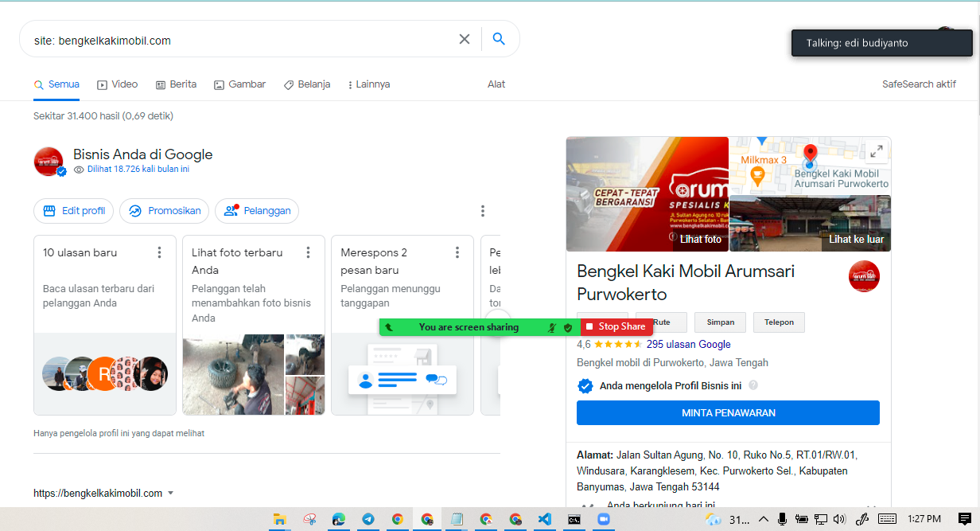Click the Edit profil button
The height and width of the screenshot is (531, 980).
pos(74,211)
